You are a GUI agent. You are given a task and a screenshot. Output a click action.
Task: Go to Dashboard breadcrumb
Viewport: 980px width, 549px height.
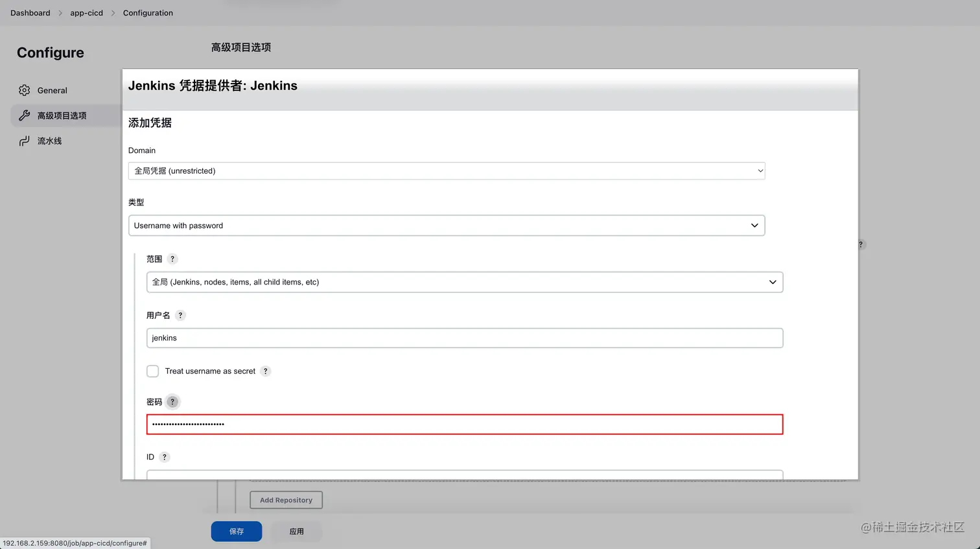[30, 13]
